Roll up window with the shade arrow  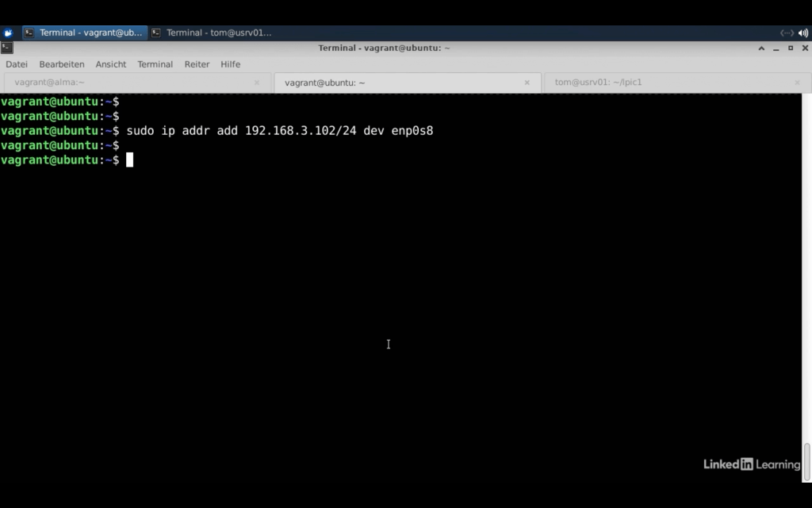coord(761,48)
